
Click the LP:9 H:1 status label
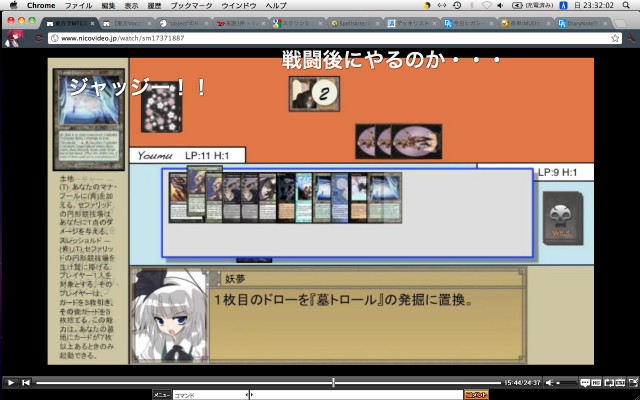[x=558, y=172]
